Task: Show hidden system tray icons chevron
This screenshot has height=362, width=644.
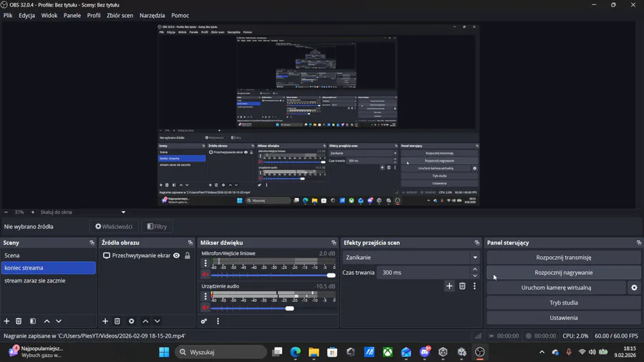Action: 542,352
